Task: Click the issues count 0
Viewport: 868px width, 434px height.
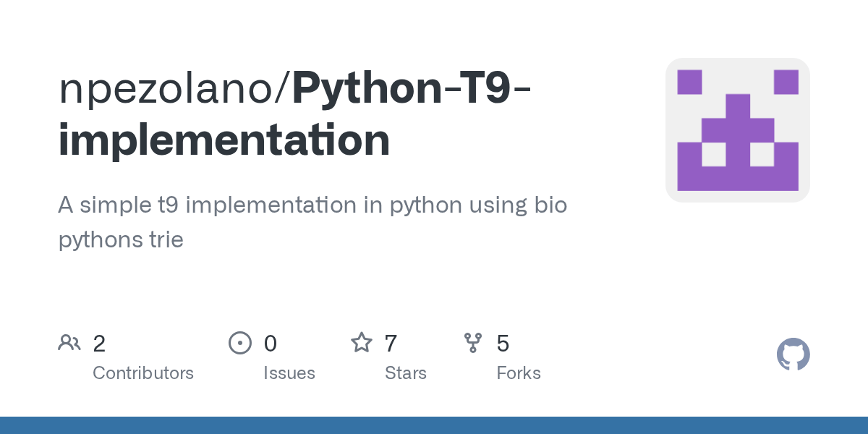Action: point(271,343)
